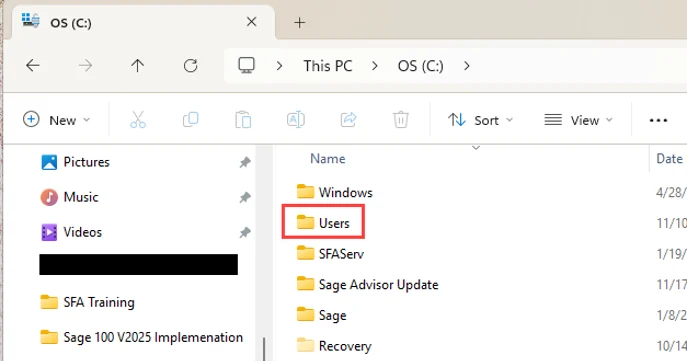Image resolution: width=687 pixels, height=361 pixels.
Task: Refresh the current folder view
Action: [x=191, y=66]
